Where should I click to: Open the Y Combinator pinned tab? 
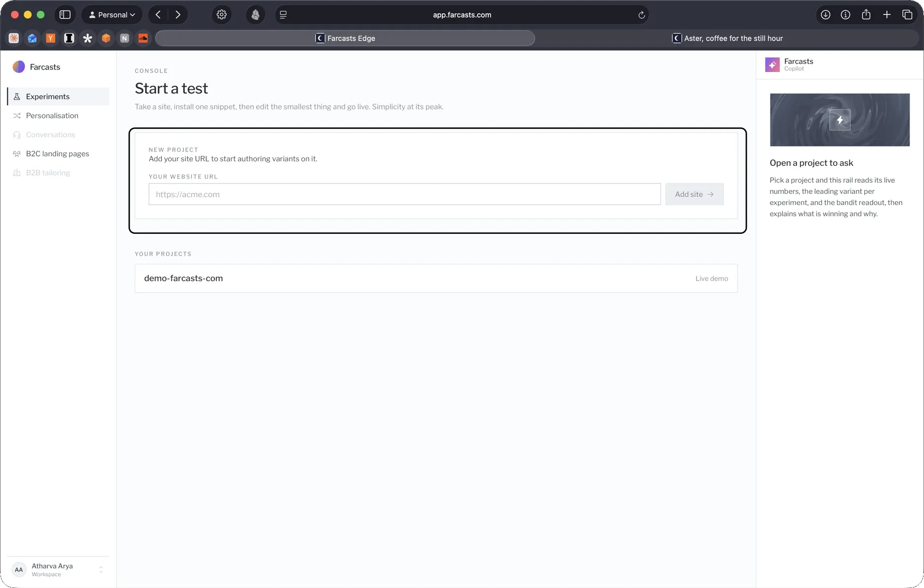pos(50,38)
